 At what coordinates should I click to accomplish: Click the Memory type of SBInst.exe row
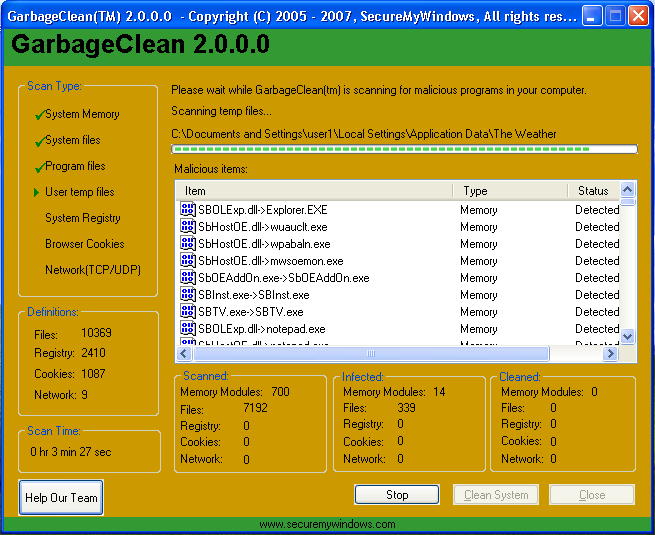(479, 295)
